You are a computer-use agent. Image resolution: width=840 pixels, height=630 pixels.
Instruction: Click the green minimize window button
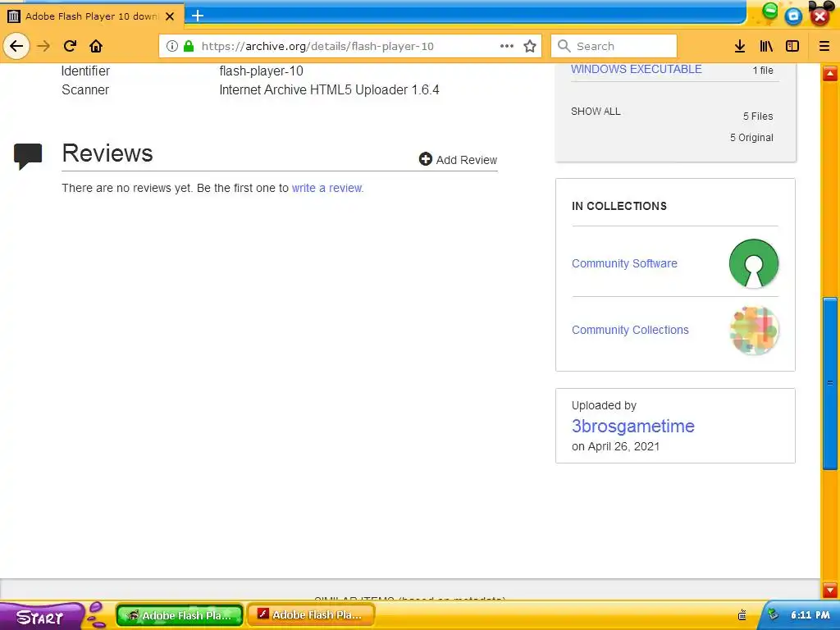769,11
